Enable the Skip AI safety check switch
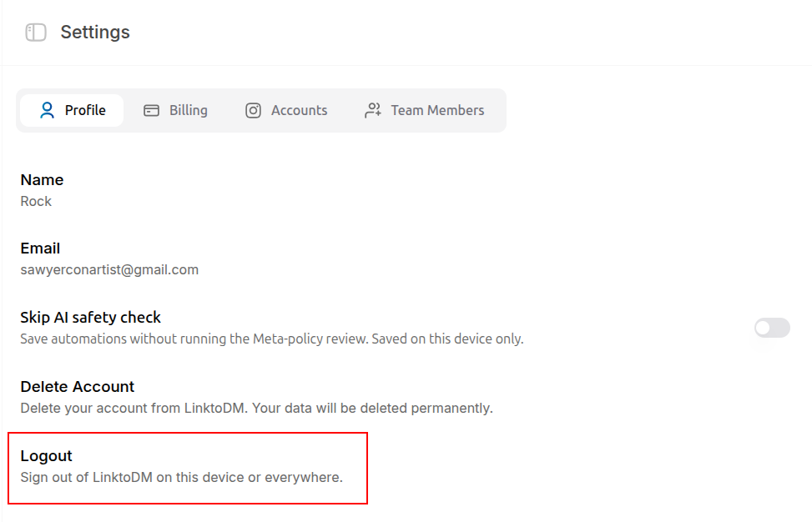Screen dimensions: 812x522 [772, 328]
